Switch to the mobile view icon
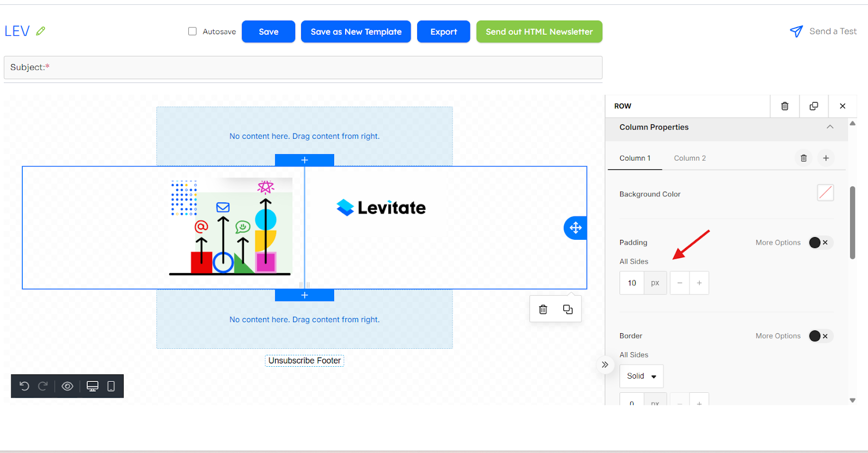Viewport: 868px width, 453px height. (x=111, y=386)
